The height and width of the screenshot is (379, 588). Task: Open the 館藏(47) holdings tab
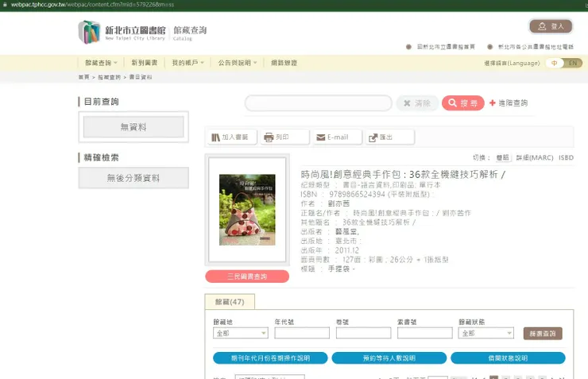[230, 302]
